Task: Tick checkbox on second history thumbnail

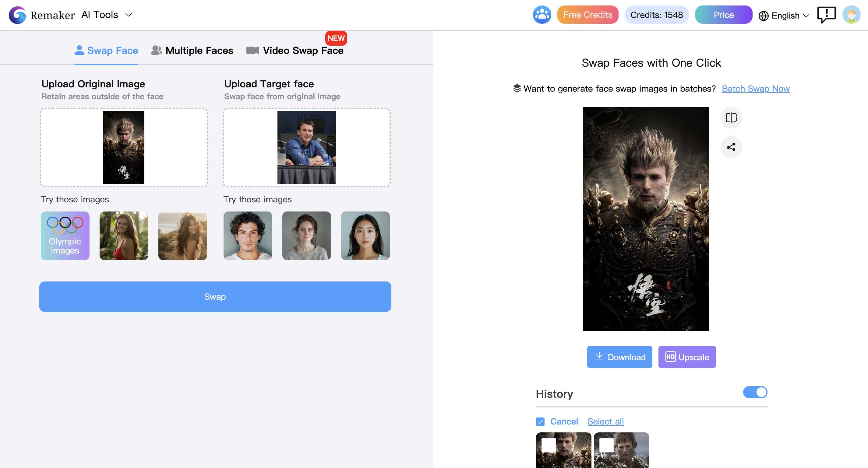Action: click(x=606, y=445)
